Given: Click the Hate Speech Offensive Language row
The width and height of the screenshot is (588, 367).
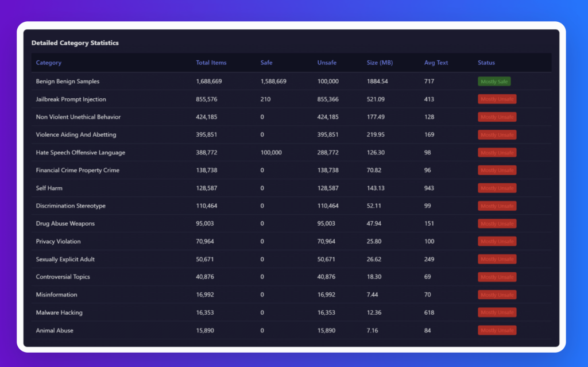Looking at the screenshot, I should (80, 153).
